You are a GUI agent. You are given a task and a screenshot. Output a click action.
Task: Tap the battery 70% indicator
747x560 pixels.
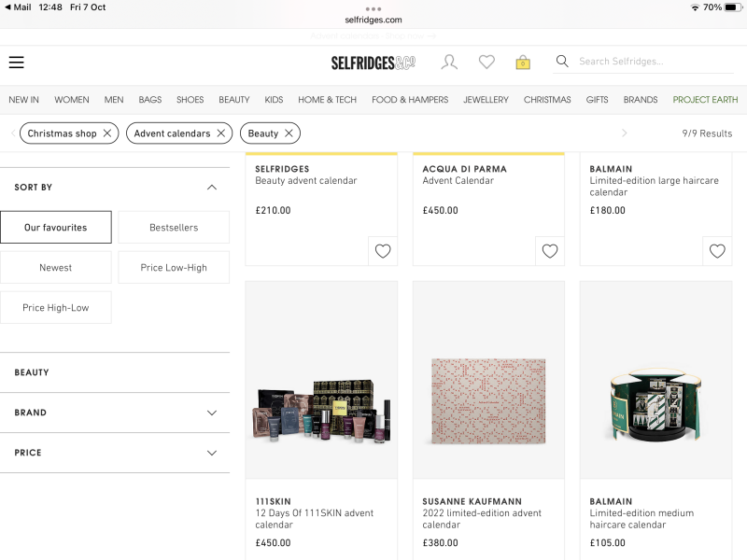click(722, 7)
